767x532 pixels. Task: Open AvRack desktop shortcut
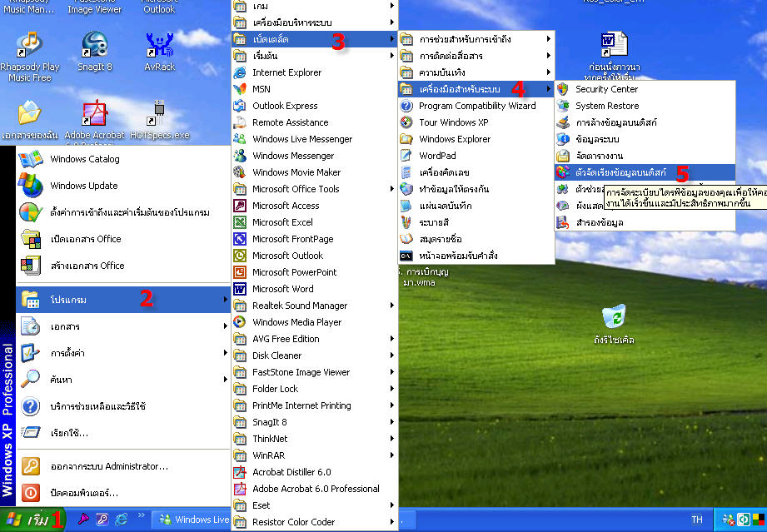click(x=159, y=52)
